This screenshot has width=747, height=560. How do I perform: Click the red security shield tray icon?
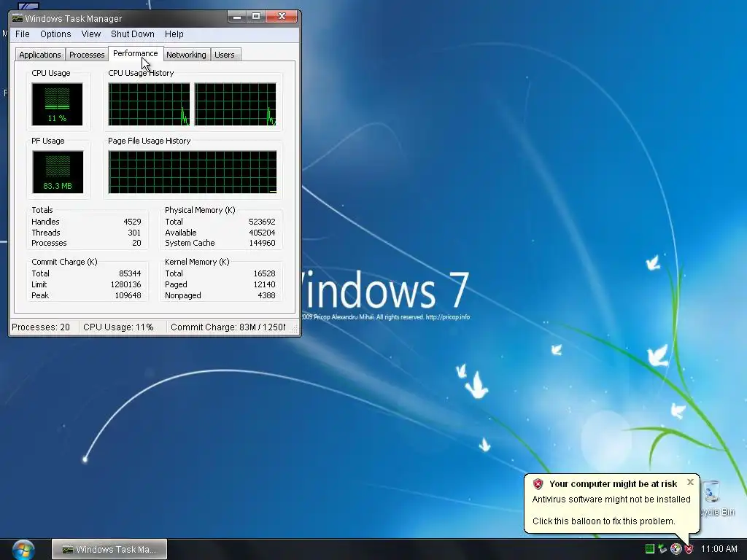coord(689,549)
